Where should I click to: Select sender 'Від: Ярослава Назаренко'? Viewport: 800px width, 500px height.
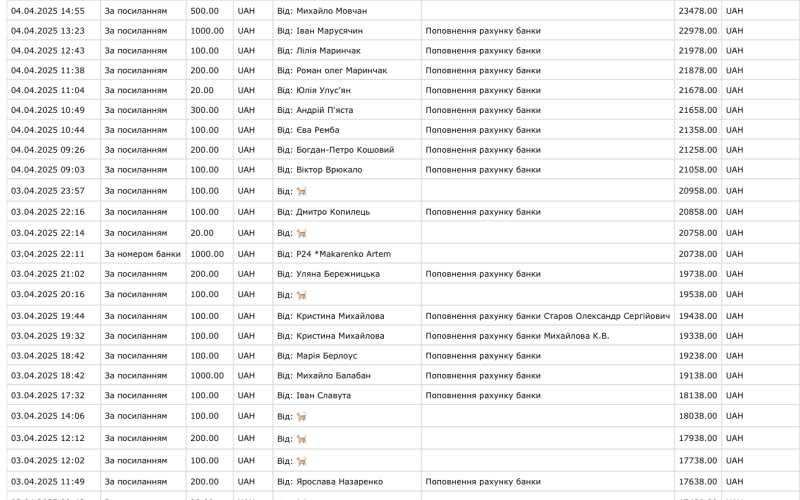click(330, 482)
